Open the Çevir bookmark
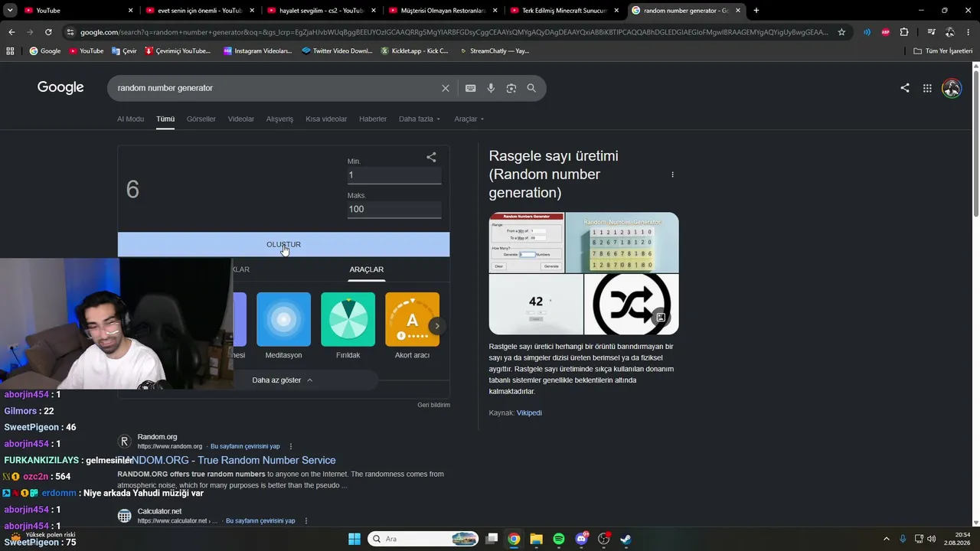The height and width of the screenshot is (551, 980). tap(124, 51)
